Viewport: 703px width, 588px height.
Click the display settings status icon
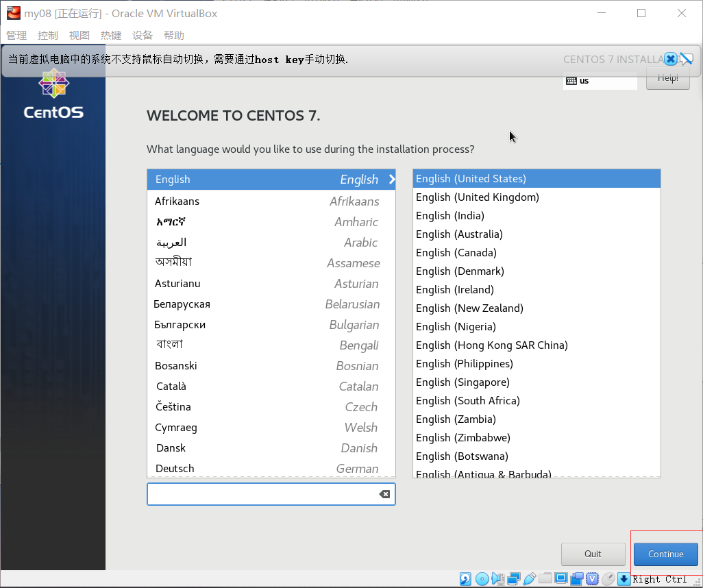click(x=561, y=578)
